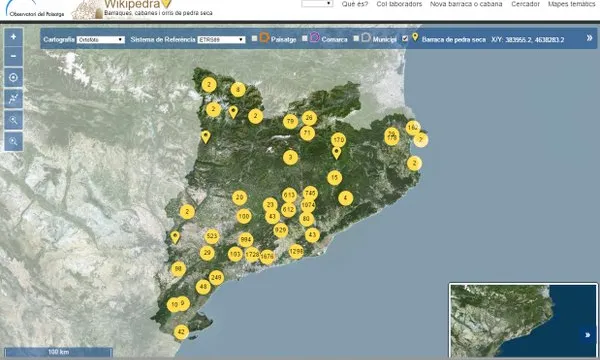Open the cluster marker labeled 1074
The width and height of the screenshot is (600, 360).
(308, 205)
